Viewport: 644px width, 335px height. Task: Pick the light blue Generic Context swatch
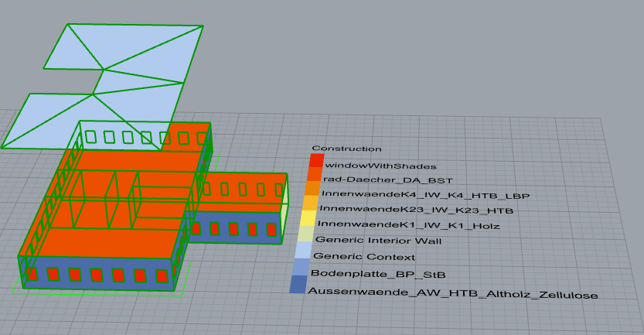point(304,250)
